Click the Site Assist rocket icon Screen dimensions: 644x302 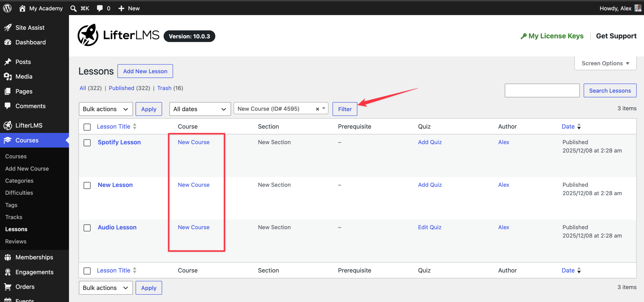pyautogui.click(x=8, y=28)
